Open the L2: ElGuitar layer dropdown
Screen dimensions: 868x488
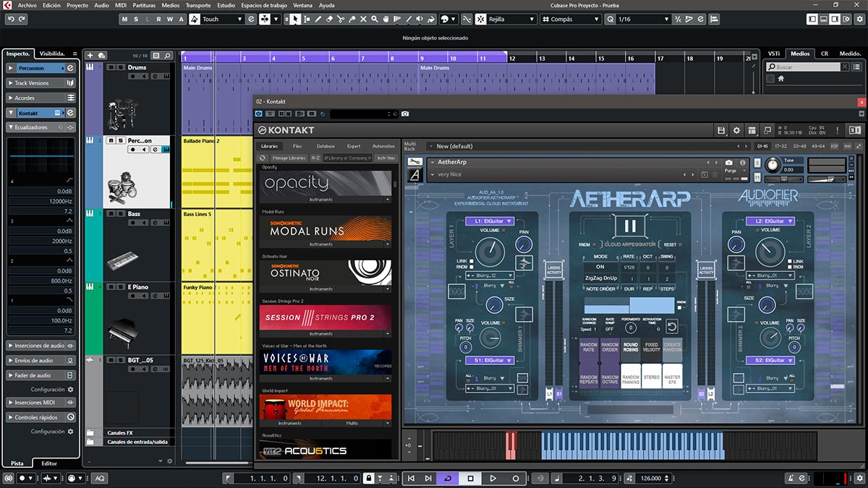click(770, 221)
